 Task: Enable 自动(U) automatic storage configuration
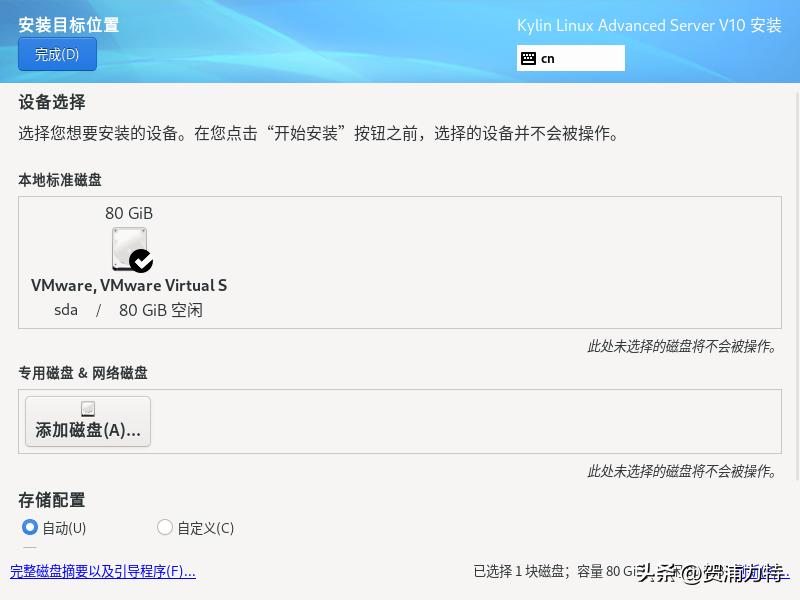pyautogui.click(x=30, y=527)
